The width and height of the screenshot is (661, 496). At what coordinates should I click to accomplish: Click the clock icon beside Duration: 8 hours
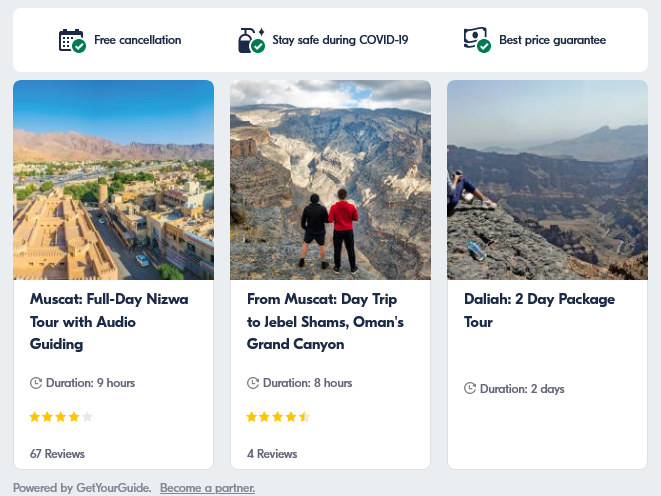253,383
